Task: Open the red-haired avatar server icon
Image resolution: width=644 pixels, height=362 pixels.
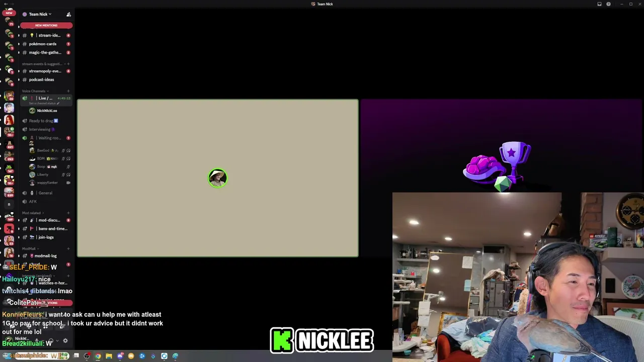Action: 9,120
